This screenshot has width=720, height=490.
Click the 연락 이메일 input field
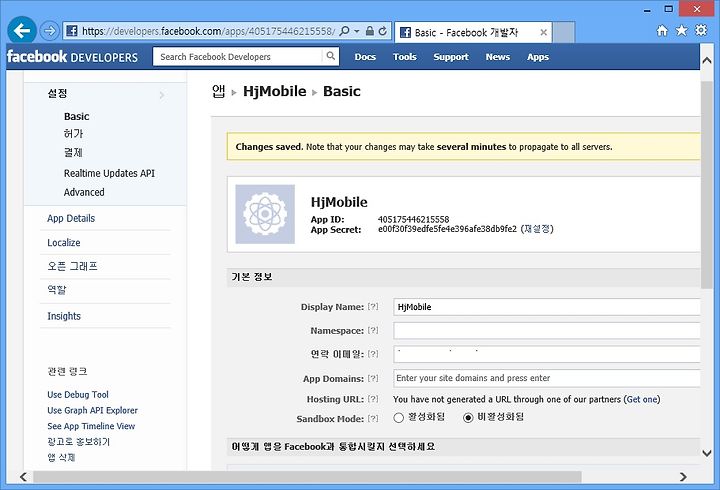click(x=547, y=354)
